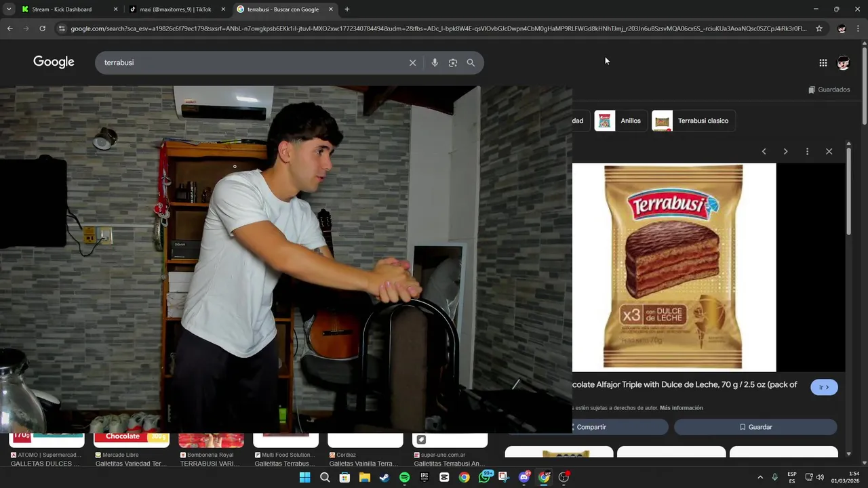Viewport: 868px width, 488px height.
Task: Open the new tab button
Action: (347, 9)
